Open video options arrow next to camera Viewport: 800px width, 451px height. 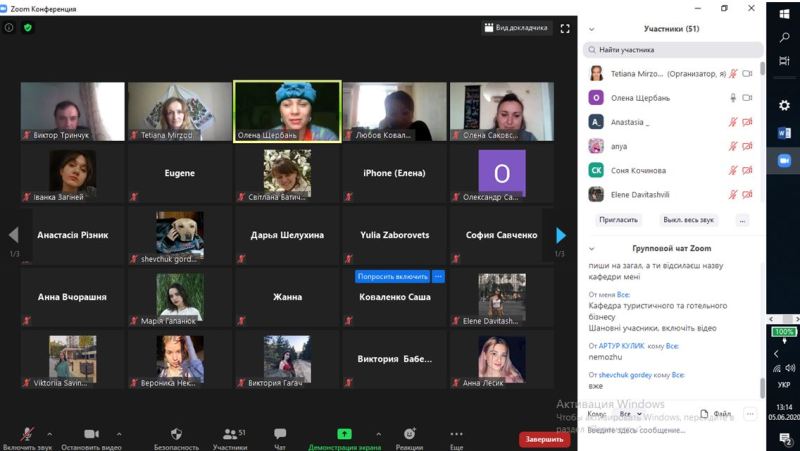pos(119,434)
